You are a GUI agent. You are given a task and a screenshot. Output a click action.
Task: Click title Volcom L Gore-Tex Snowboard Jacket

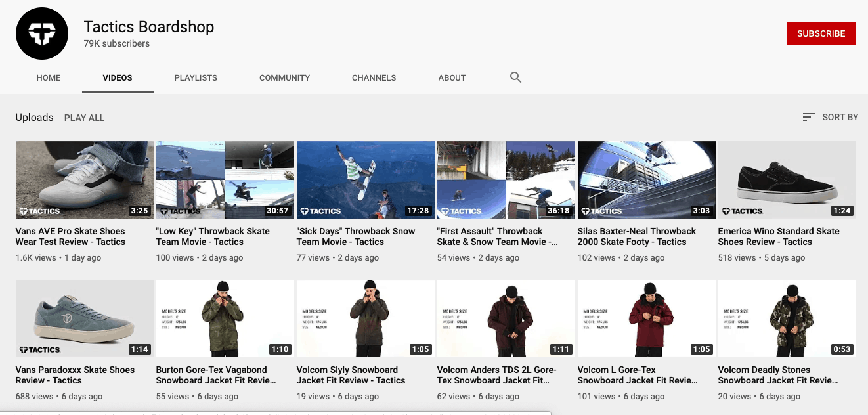(638, 375)
